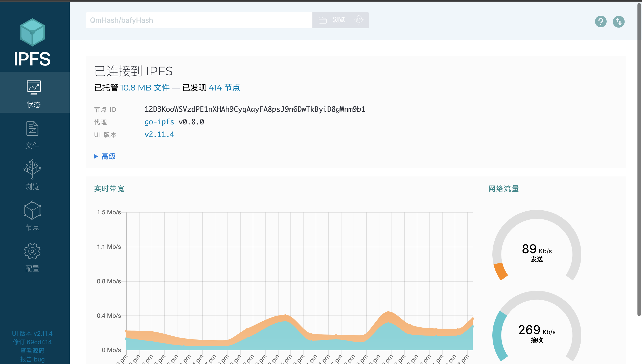The image size is (642, 364).
Task: Click the 269 Kb/s 接收 gauge
Action: (537, 326)
